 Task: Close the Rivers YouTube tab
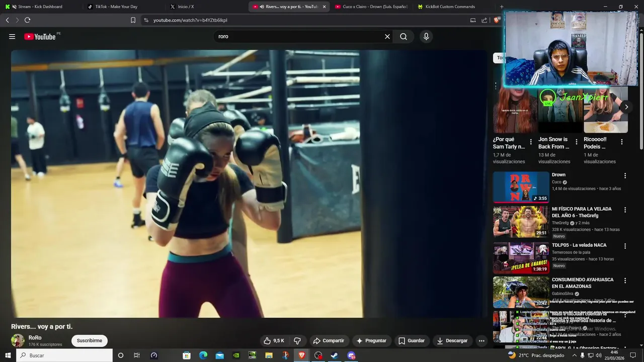[x=324, y=7]
